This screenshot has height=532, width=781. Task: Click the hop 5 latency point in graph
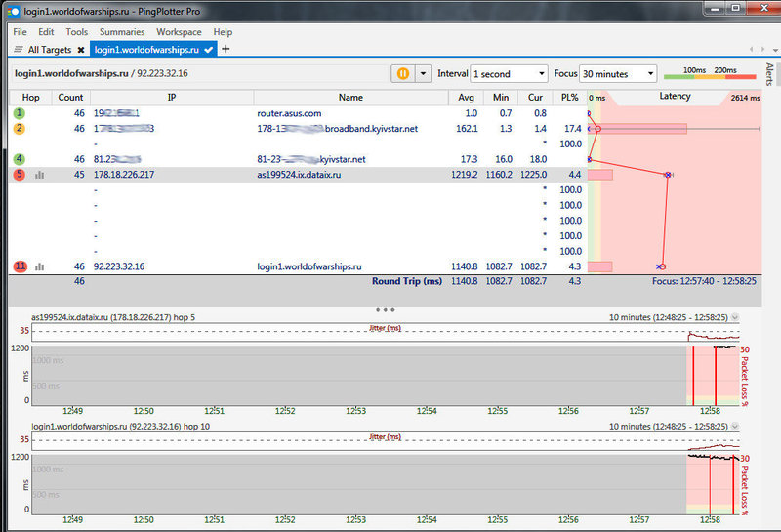pos(668,175)
